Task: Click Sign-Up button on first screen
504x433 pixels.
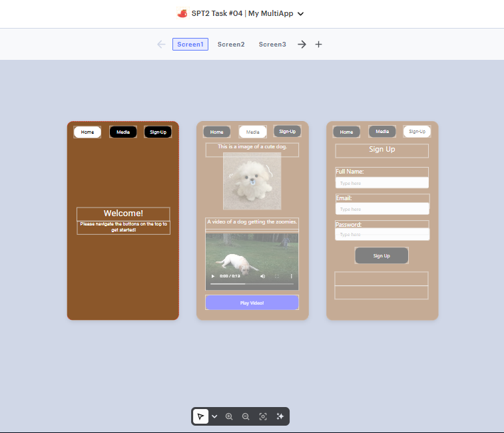Action: [158, 132]
